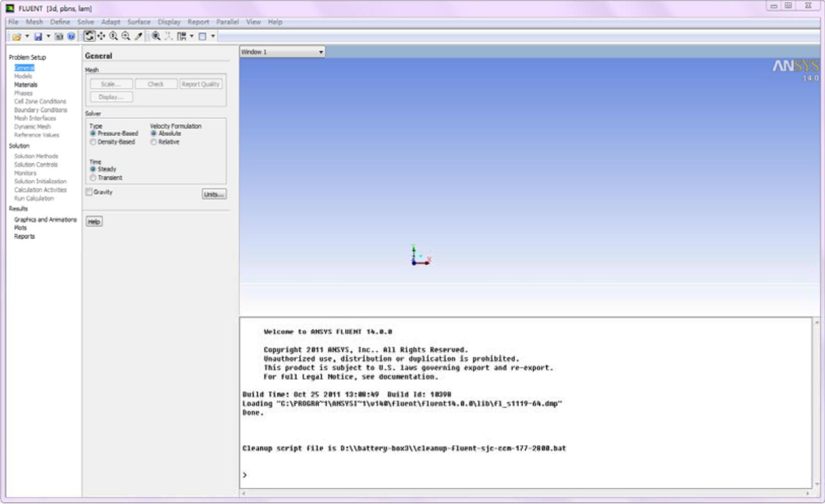Open Graphics and Animations page
The image size is (825, 504).
tap(46, 220)
